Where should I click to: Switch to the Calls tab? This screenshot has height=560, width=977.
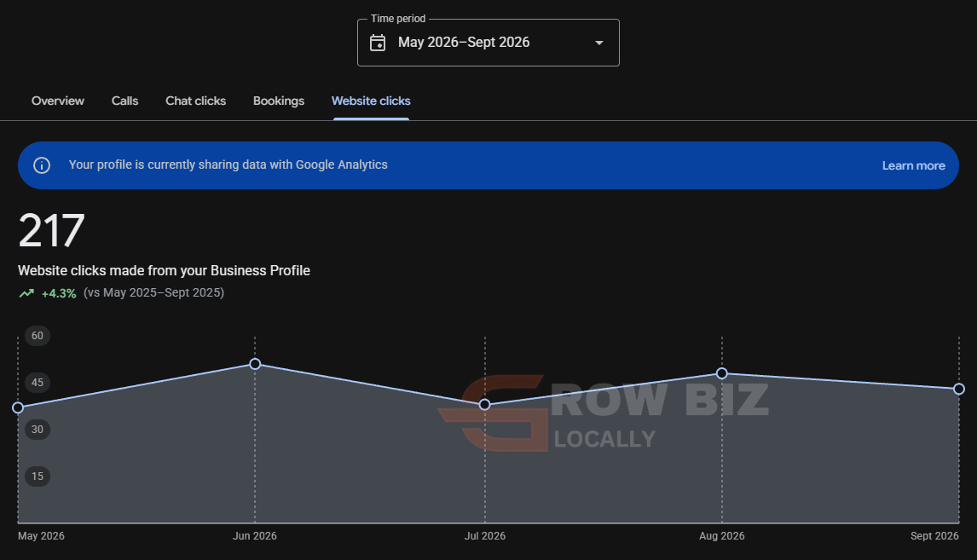[x=124, y=101]
